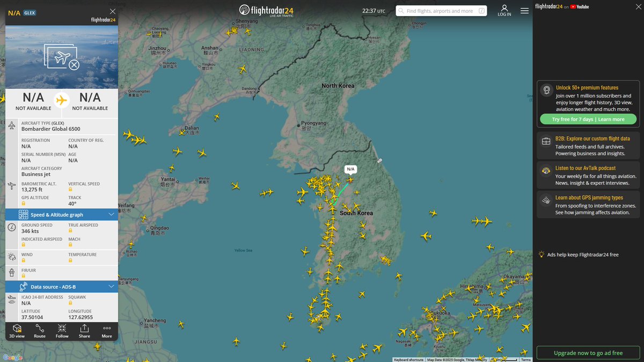Open Flightradar24 on YouTube link
This screenshot has width=644, height=362.
click(562, 6)
